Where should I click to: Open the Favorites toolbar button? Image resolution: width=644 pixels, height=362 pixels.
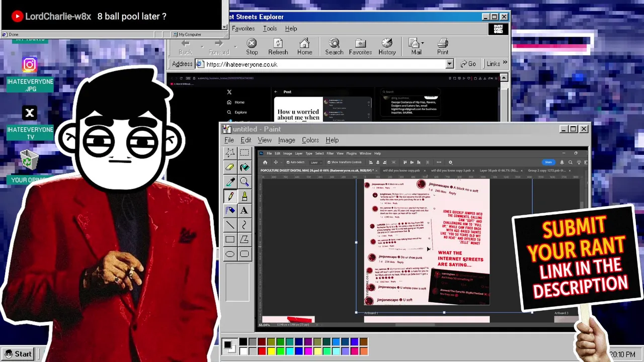[360, 47]
